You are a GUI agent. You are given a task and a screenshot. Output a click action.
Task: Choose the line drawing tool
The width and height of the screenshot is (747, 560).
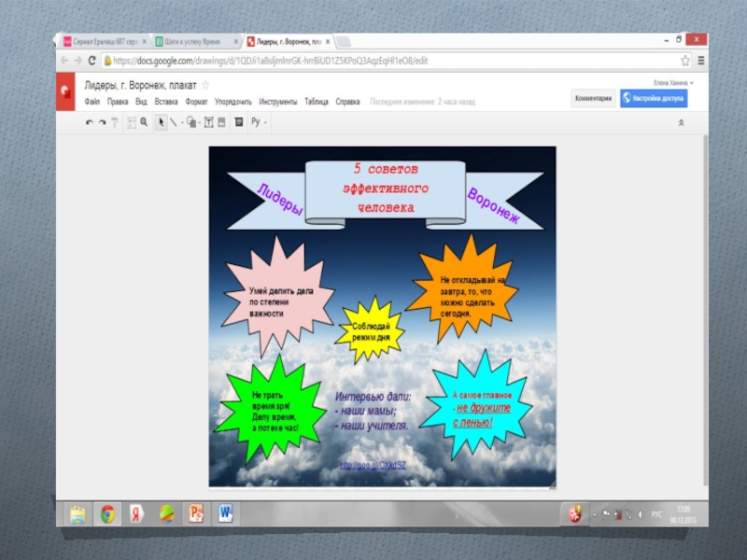[173, 122]
